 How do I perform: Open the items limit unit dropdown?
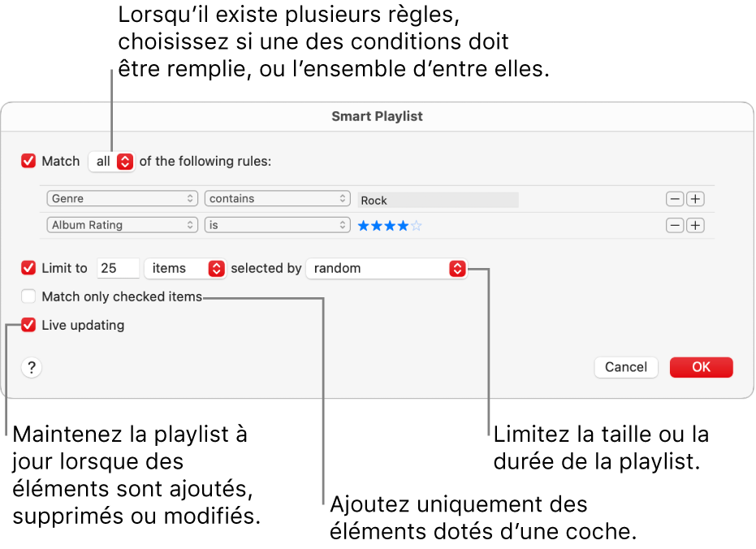point(185,268)
